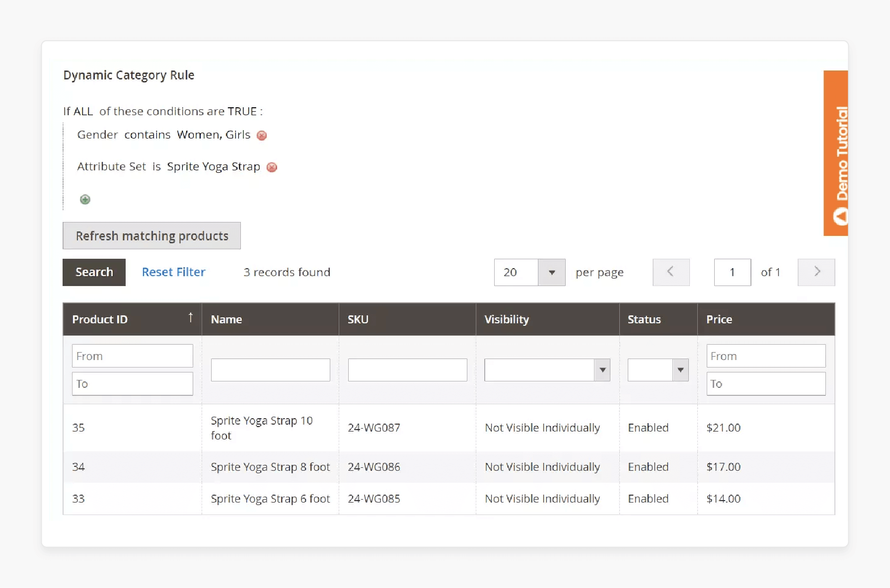
Task: Add a new rule condition
Action: (x=85, y=200)
